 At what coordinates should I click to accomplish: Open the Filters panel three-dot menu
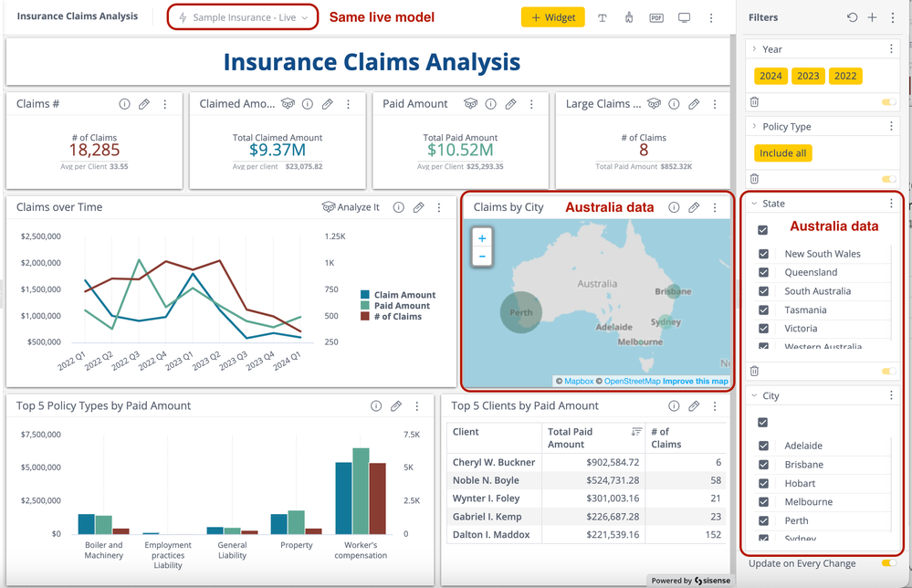coord(892,17)
